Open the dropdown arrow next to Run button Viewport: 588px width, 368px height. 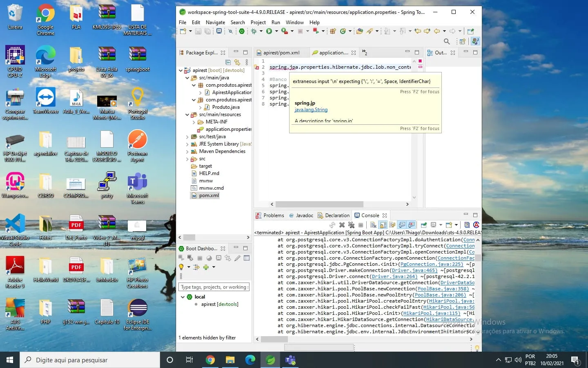(x=276, y=31)
